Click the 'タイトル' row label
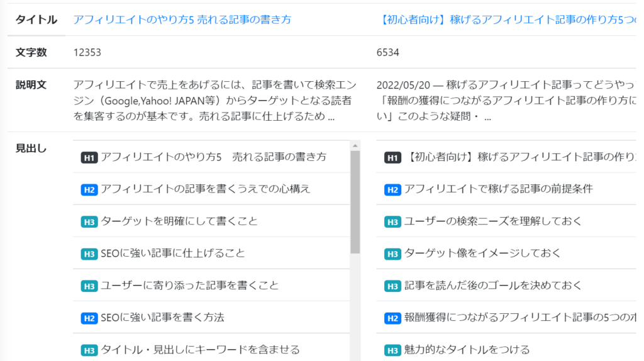644x361 pixels. click(x=36, y=19)
